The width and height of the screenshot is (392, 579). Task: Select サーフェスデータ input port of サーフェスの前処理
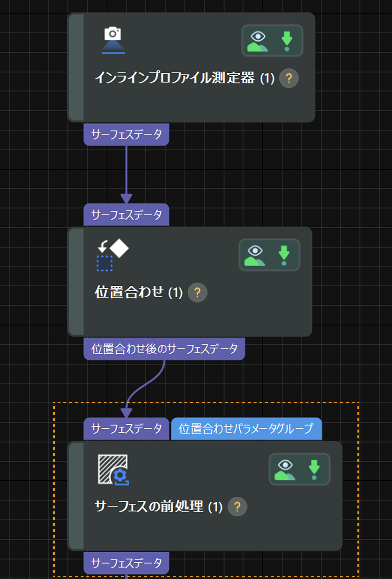[x=126, y=429]
